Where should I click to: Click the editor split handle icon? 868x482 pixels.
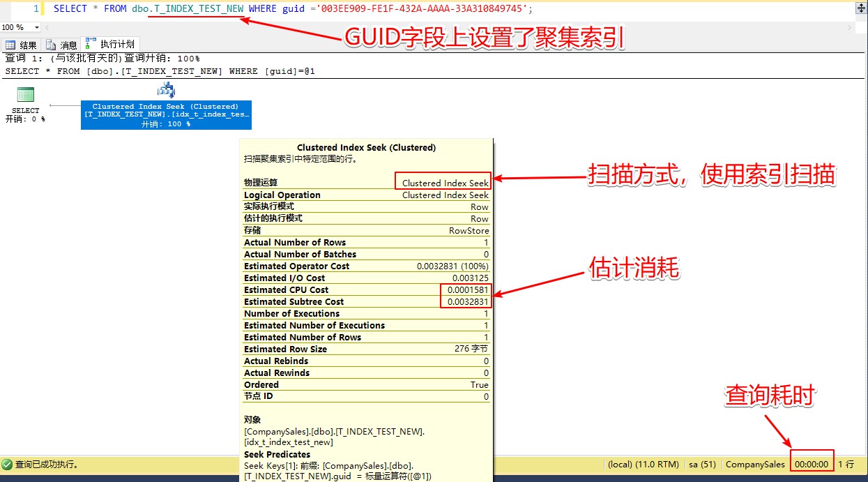pyautogui.click(x=860, y=8)
